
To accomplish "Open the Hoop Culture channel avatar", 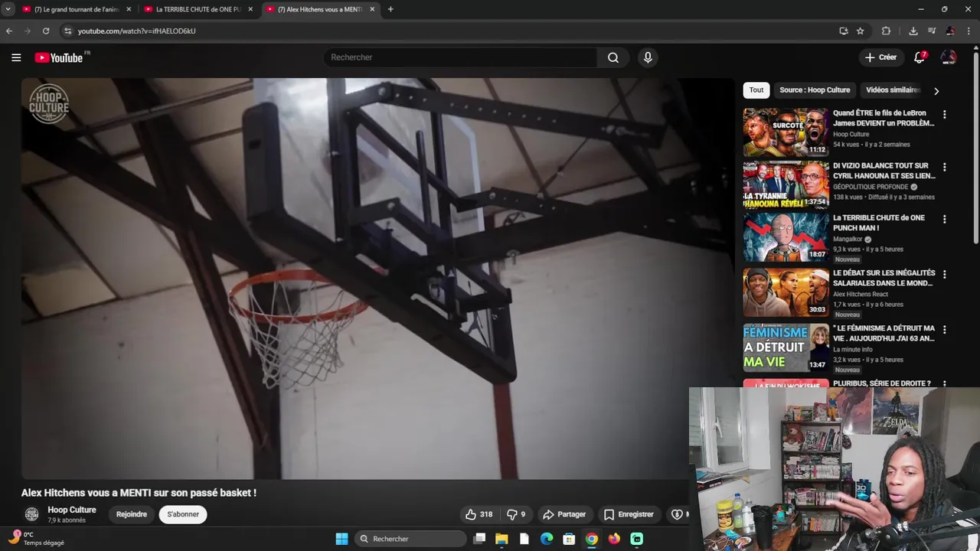I will [x=31, y=514].
